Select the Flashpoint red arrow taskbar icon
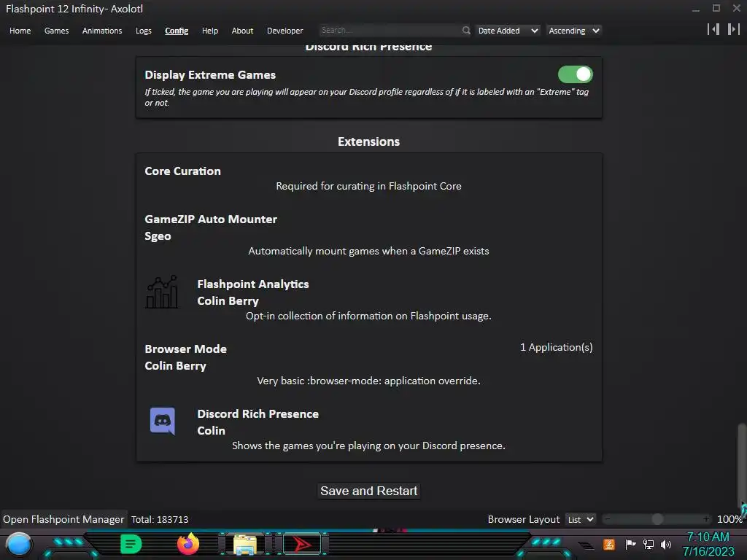The image size is (747, 560). 302,544
